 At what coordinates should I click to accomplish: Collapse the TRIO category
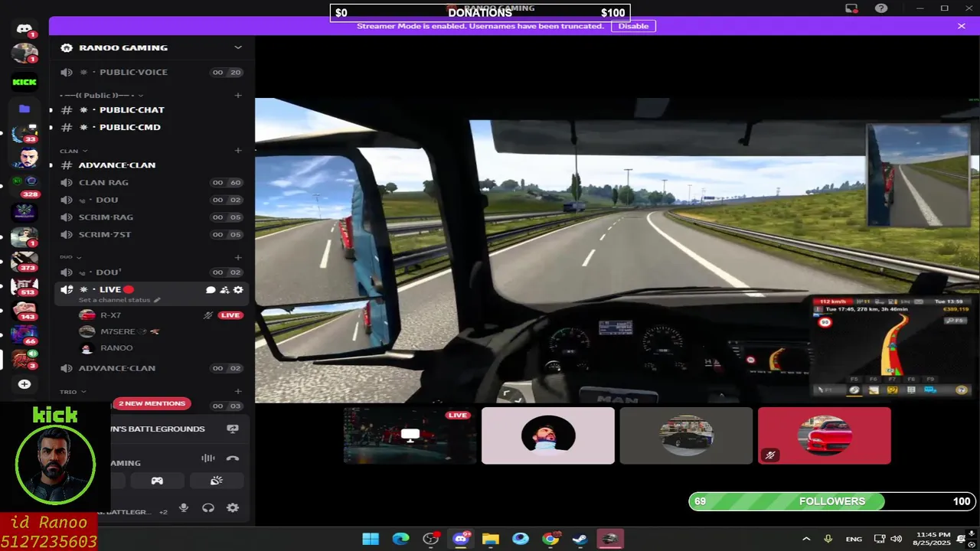pyautogui.click(x=73, y=392)
